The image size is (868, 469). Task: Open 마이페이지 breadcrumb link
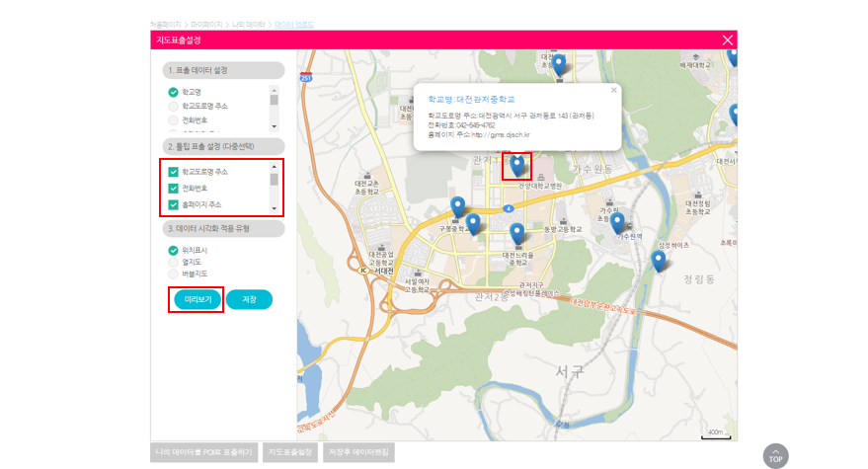point(206,25)
